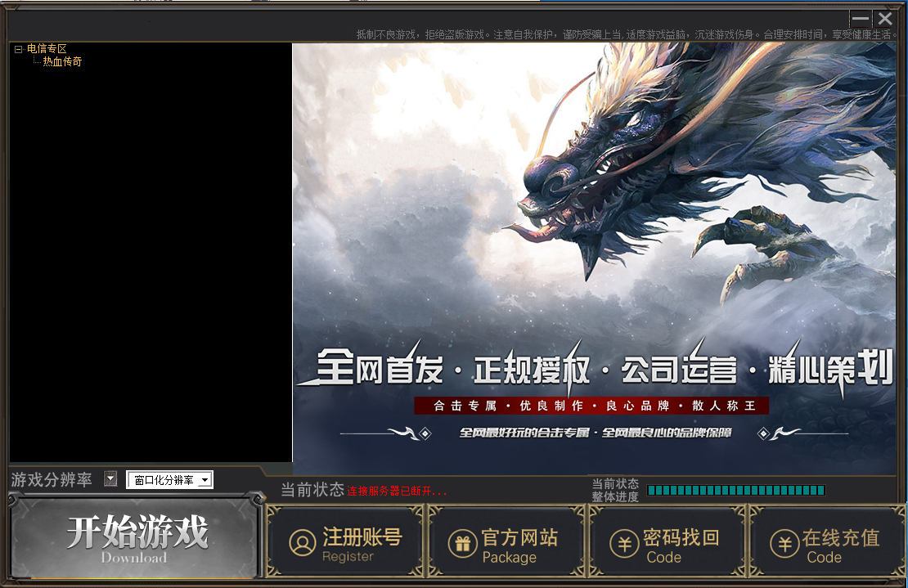This screenshot has width=908, height=588.
Task: Click the red 连接服务器已断开 status text
Action: [397, 491]
